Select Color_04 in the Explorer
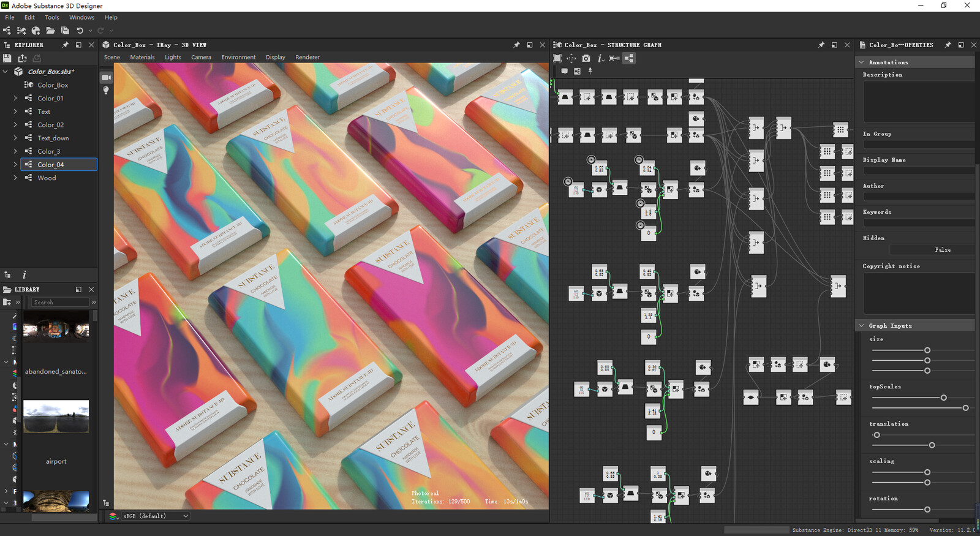 tap(59, 164)
